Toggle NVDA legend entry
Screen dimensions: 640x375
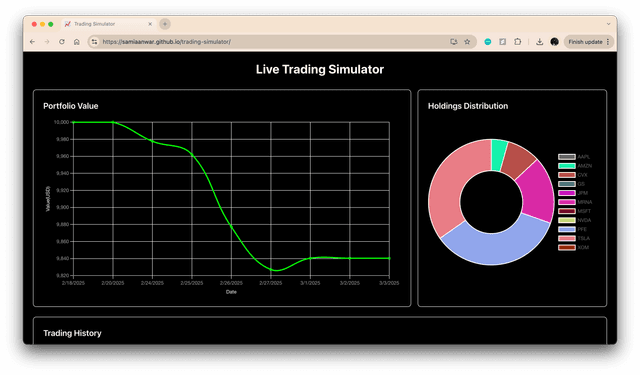point(575,220)
